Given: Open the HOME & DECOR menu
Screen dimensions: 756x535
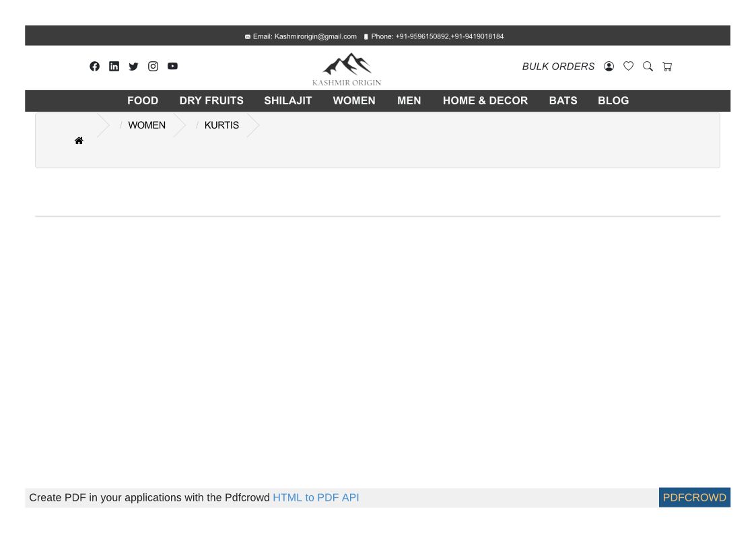Looking at the screenshot, I should click(485, 100).
